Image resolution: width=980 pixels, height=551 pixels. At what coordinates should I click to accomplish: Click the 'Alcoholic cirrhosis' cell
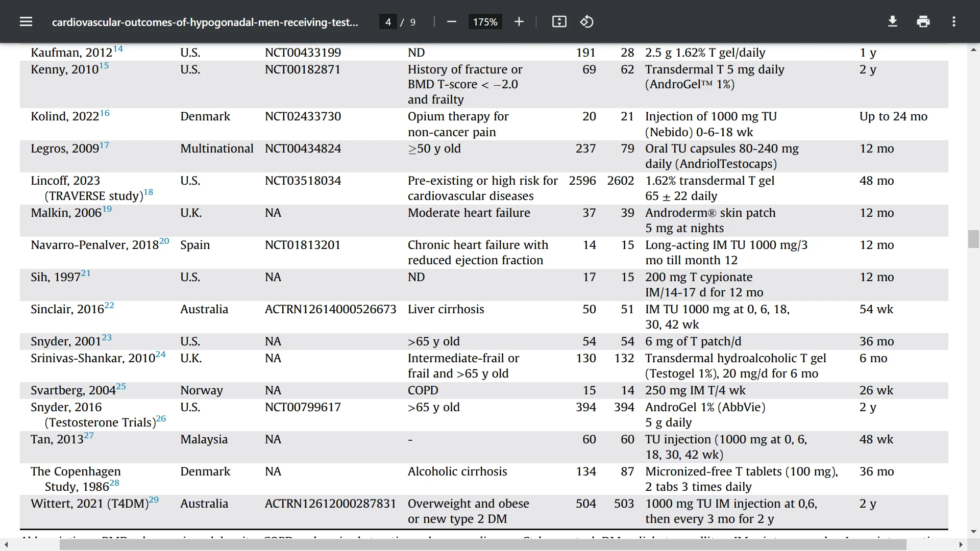pos(457,471)
